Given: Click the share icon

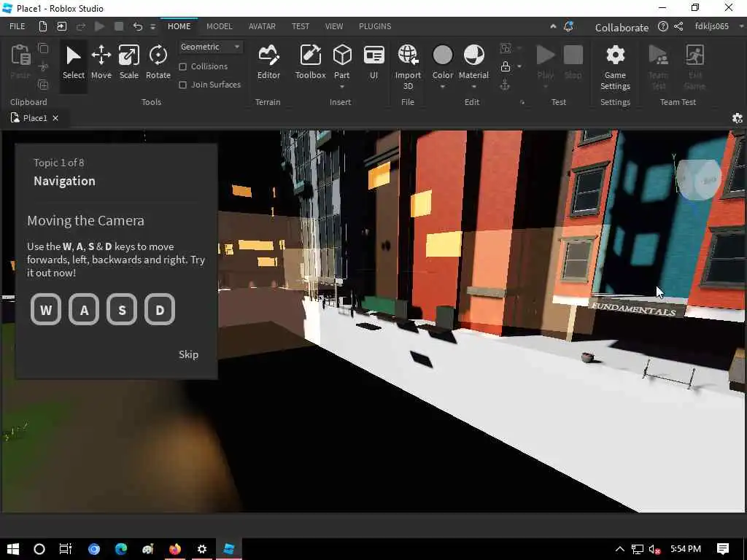Looking at the screenshot, I should coord(679,27).
